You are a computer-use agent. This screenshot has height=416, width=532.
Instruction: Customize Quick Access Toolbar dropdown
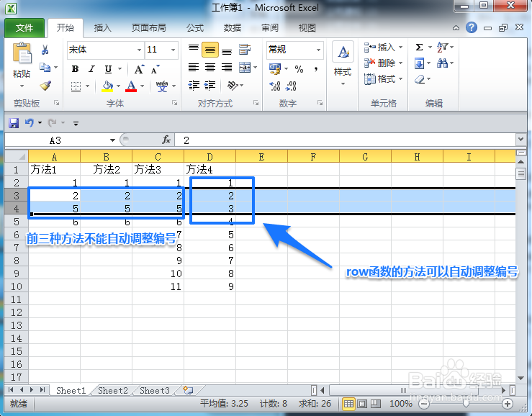[76, 124]
